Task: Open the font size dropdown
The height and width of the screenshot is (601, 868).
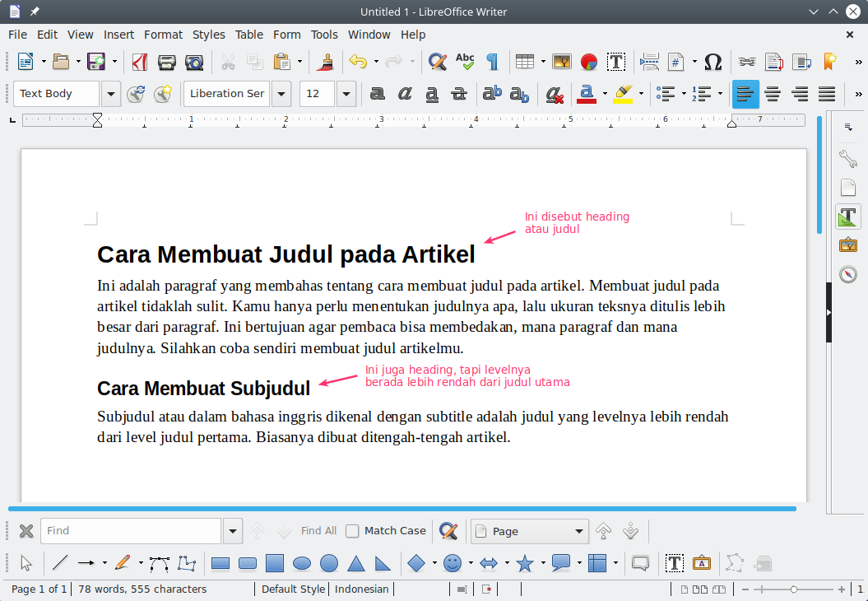Action: 346,94
